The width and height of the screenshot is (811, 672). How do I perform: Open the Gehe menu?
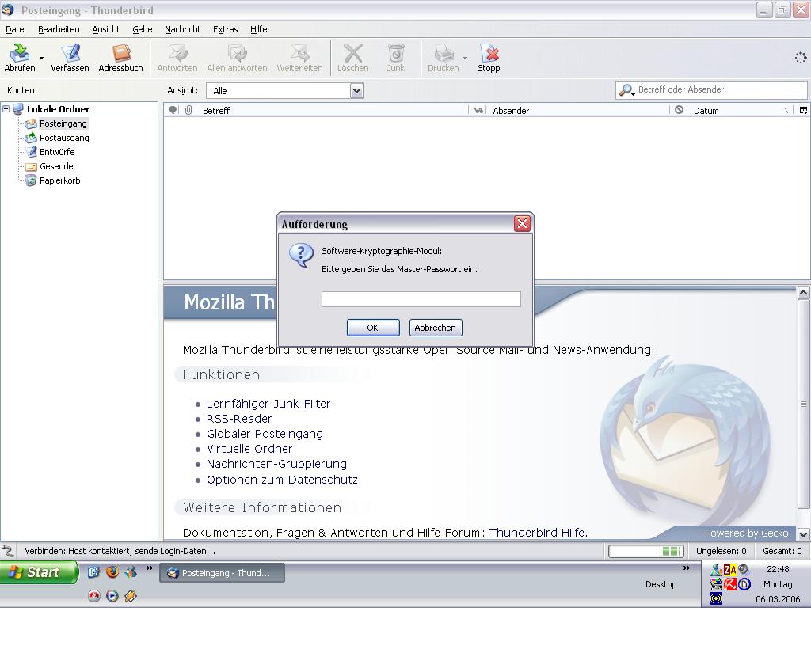pyautogui.click(x=143, y=29)
